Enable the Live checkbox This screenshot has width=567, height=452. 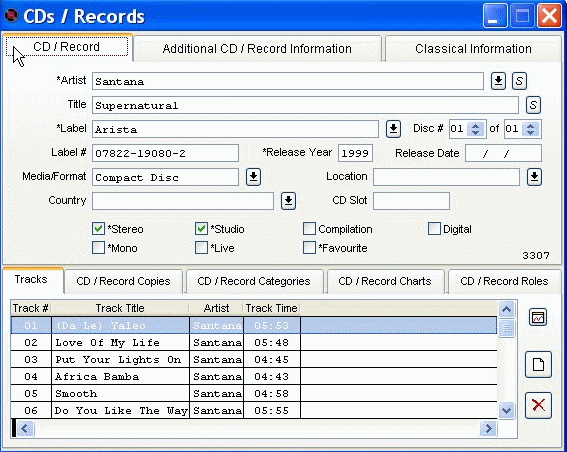201,248
